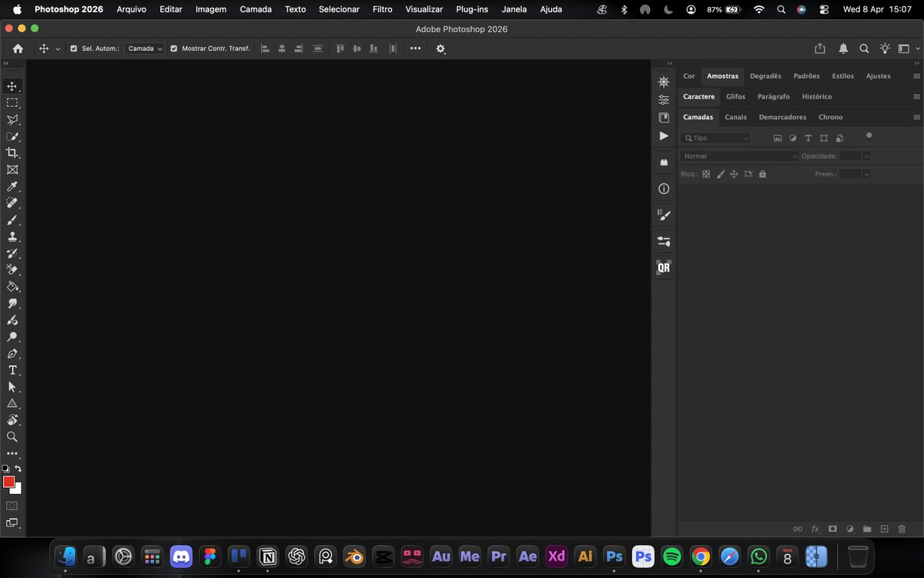
Task: Click the Share icon in options bar
Action: pos(820,49)
